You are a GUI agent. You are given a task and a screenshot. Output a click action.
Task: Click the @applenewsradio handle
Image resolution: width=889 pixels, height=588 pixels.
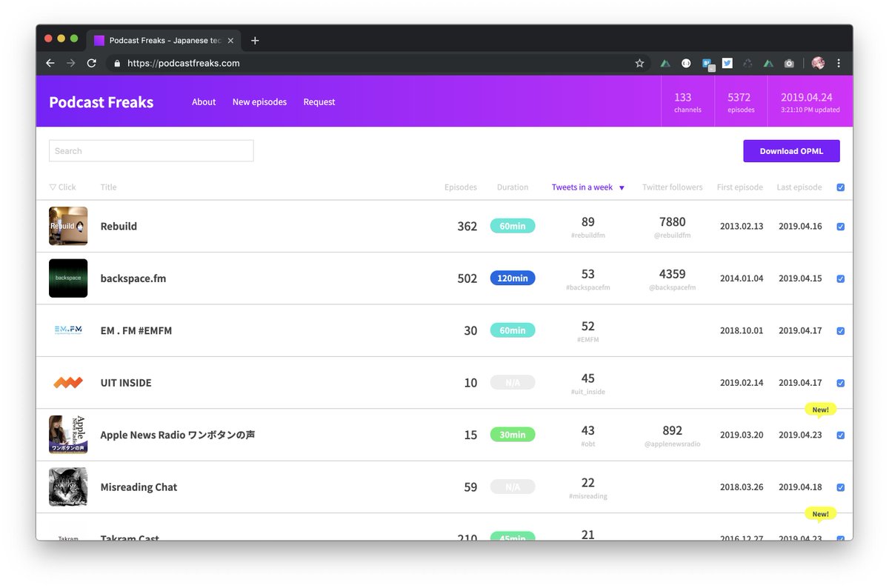tap(672, 444)
